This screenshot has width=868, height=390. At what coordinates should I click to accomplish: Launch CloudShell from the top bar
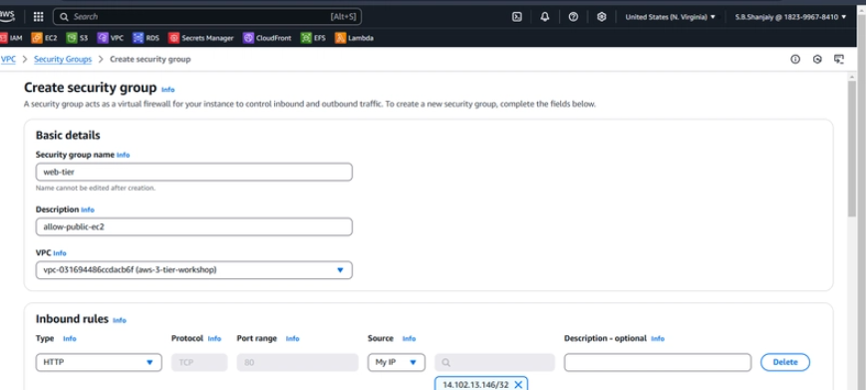tap(516, 17)
